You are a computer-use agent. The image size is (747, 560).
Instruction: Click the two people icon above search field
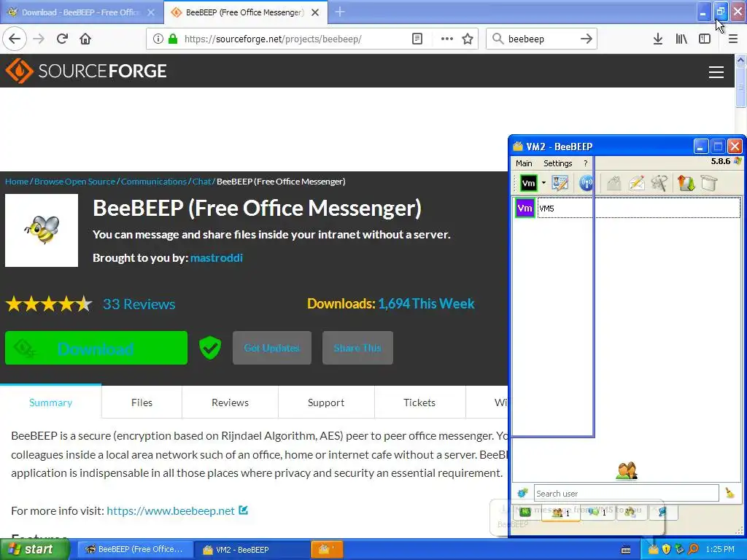(627, 471)
